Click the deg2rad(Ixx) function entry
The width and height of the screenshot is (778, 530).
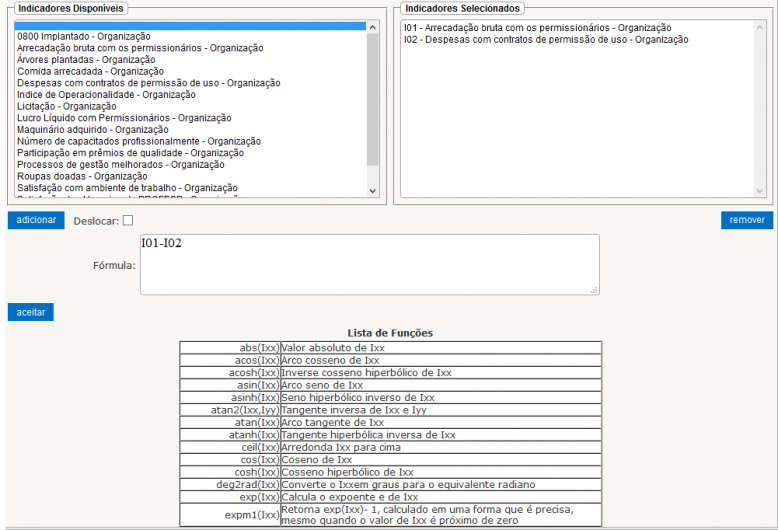pyautogui.click(x=246, y=484)
